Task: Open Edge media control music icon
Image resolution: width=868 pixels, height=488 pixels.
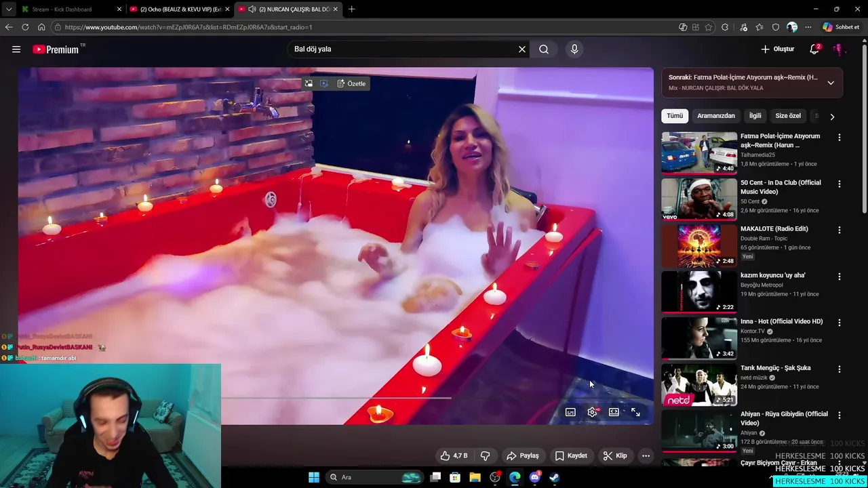Action: coord(744,27)
